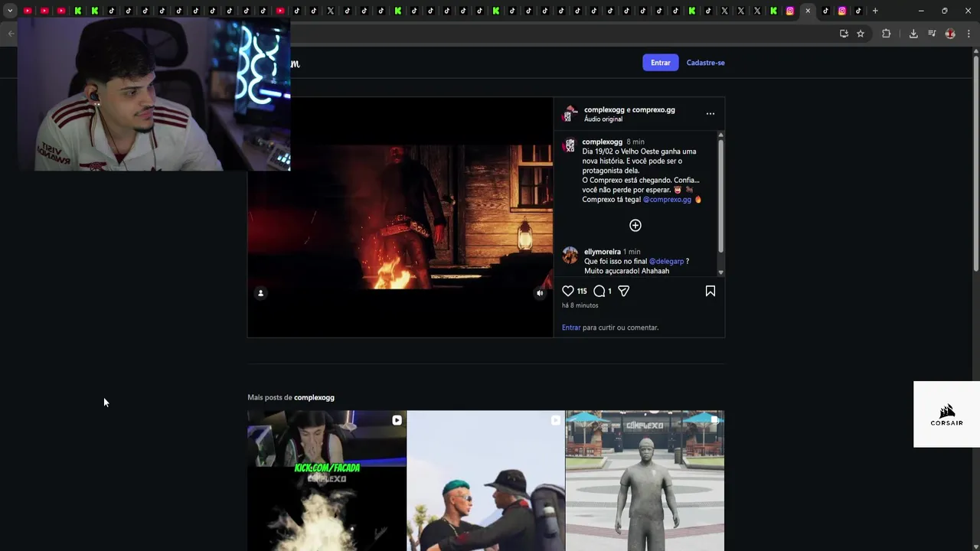Install the app via the address bar icon
Image resolution: width=980 pixels, height=551 pixels.
tap(844, 34)
